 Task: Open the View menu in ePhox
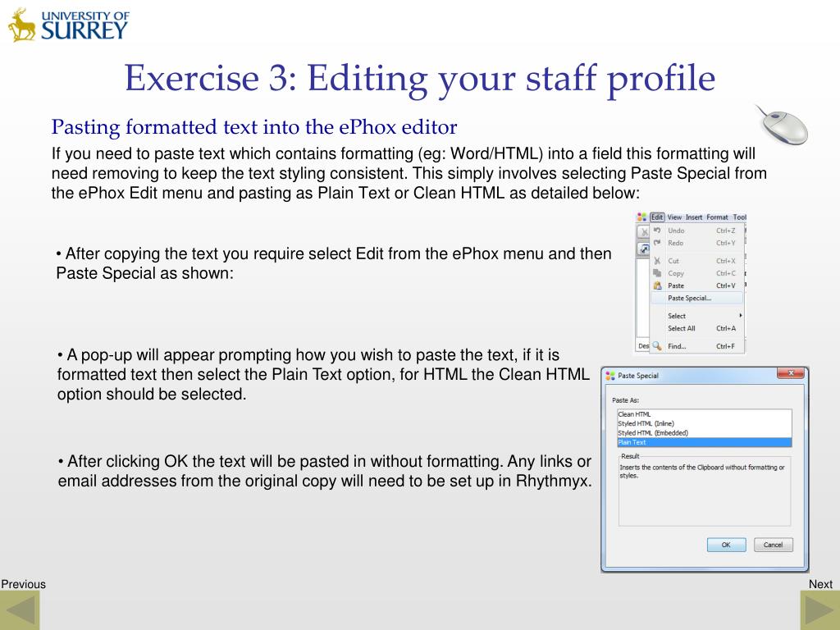tap(674, 217)
